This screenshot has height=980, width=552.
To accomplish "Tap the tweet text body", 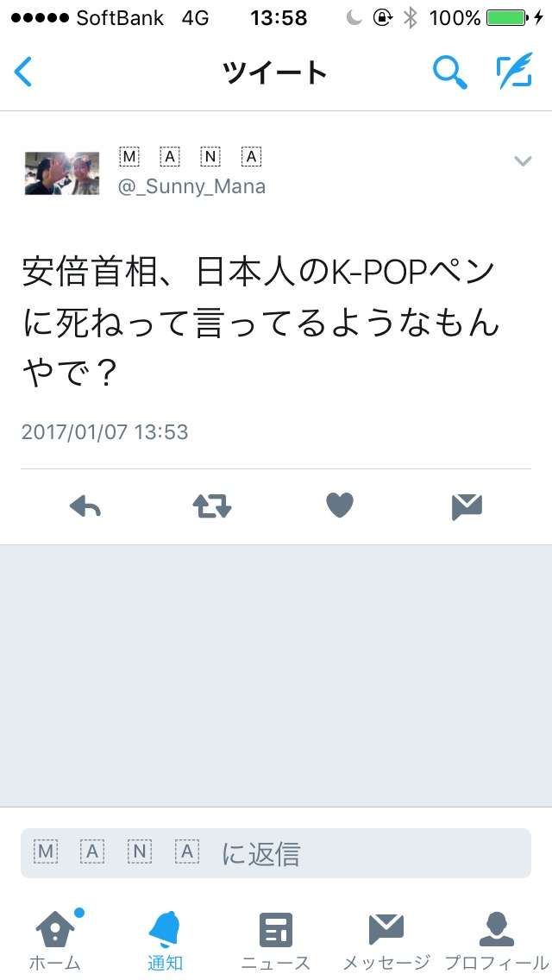I will tap(260, 324).
